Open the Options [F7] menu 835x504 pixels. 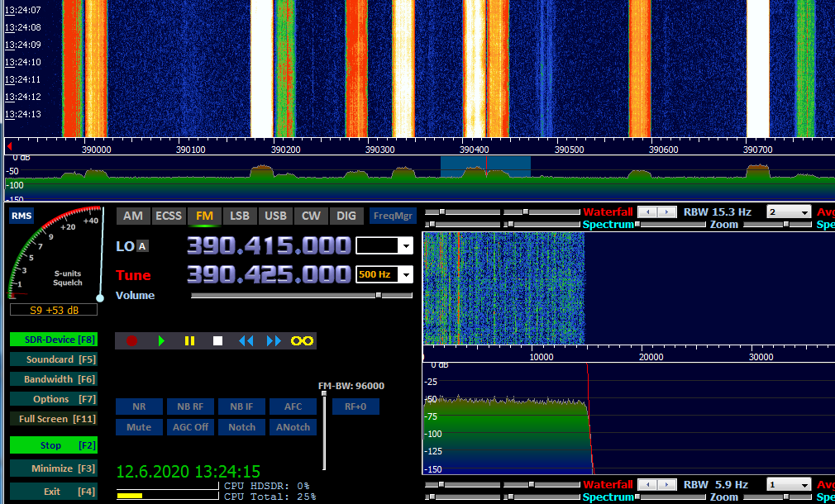tap(53, 398)
